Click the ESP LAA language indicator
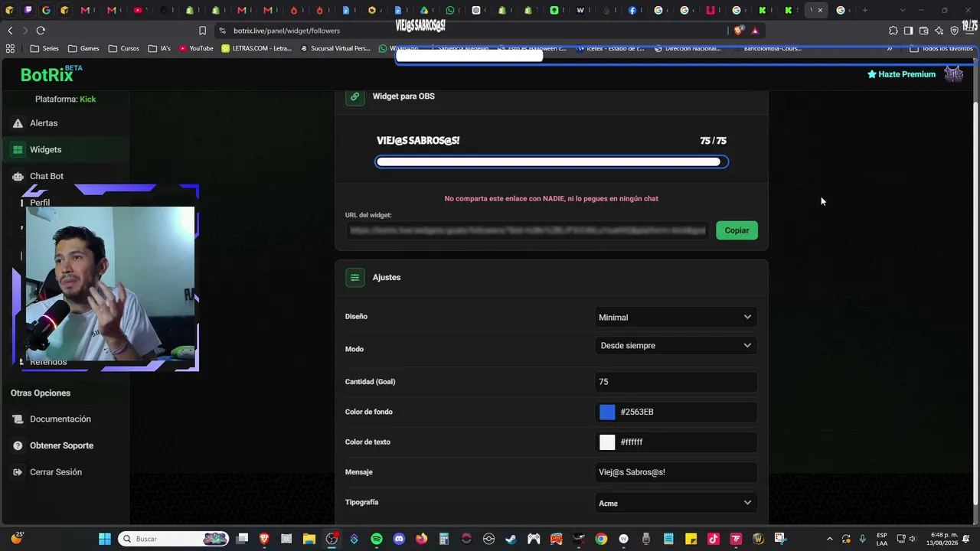980x551 pixels. click(882, 539)
